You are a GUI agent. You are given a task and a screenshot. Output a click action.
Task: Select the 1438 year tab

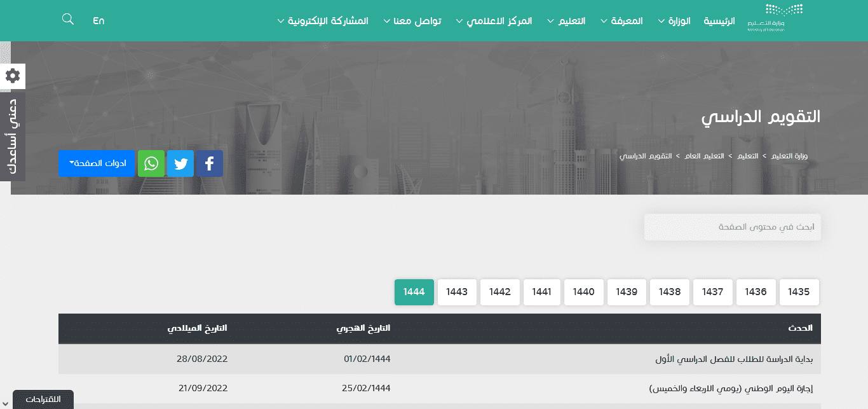coord(670,292)
